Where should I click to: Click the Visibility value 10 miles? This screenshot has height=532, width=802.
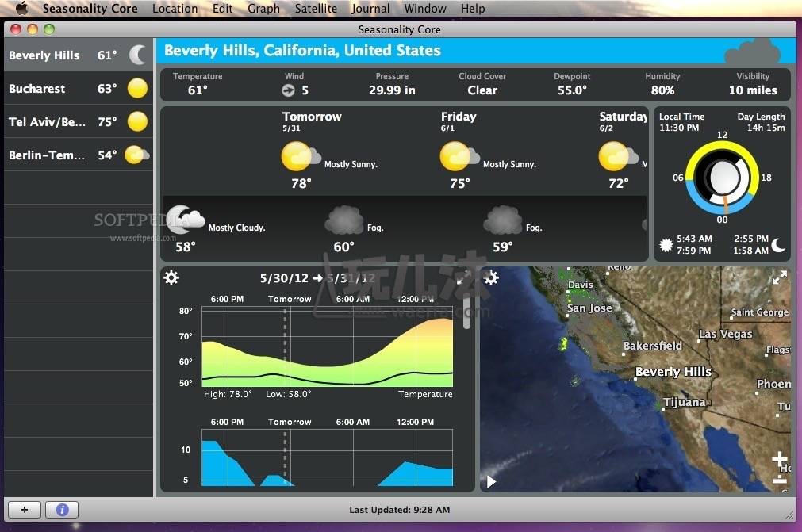point(753,90)
